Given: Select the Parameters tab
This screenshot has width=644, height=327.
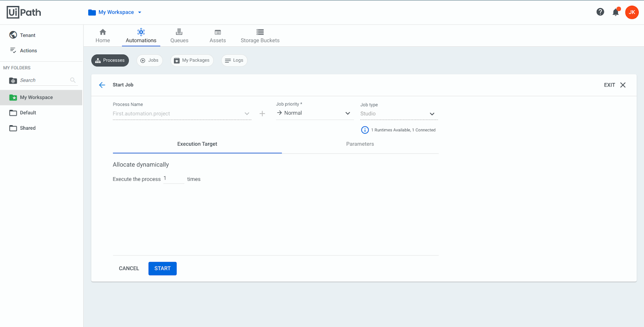Looking at the screenshot, I should tap(360, 144).
